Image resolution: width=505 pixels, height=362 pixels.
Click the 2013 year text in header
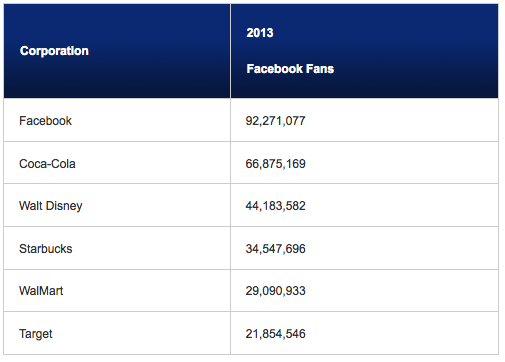(260, 33)
